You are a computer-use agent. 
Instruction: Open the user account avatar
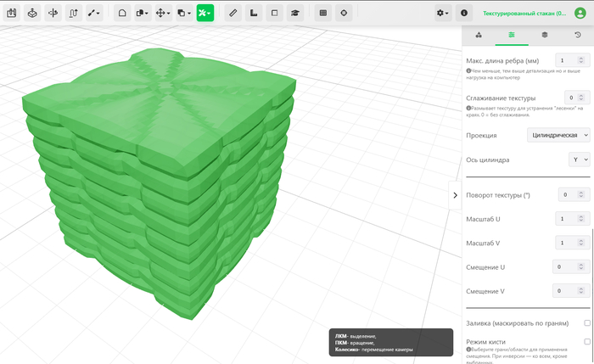pos(580,13)
